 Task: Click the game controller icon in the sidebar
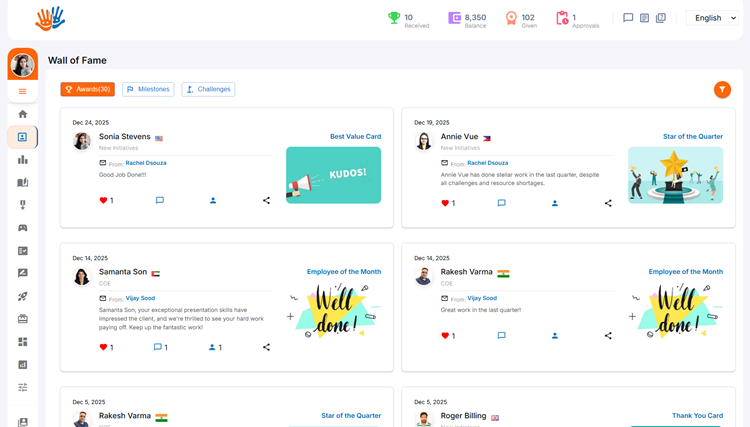pyautogui.click(x=23, y=228)
